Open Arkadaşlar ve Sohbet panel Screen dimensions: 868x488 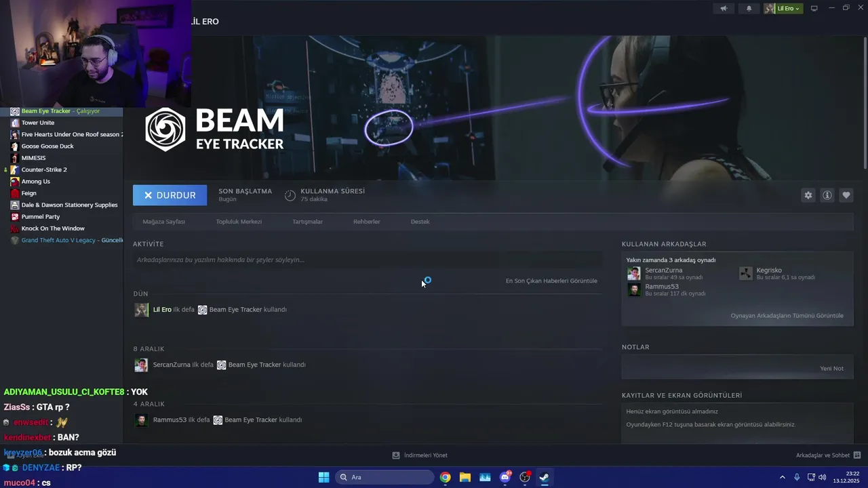pos(828,455)
